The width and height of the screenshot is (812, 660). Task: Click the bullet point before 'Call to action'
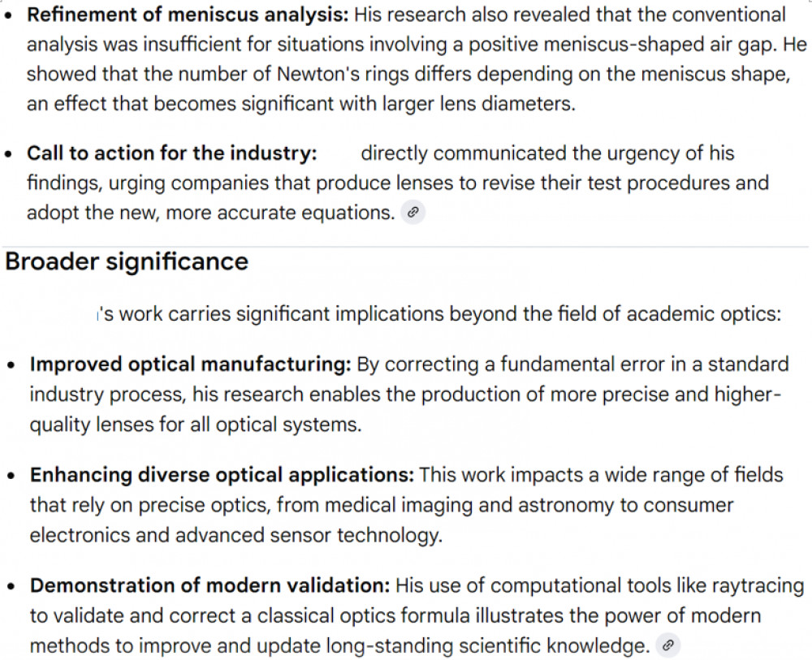point(9,154)
